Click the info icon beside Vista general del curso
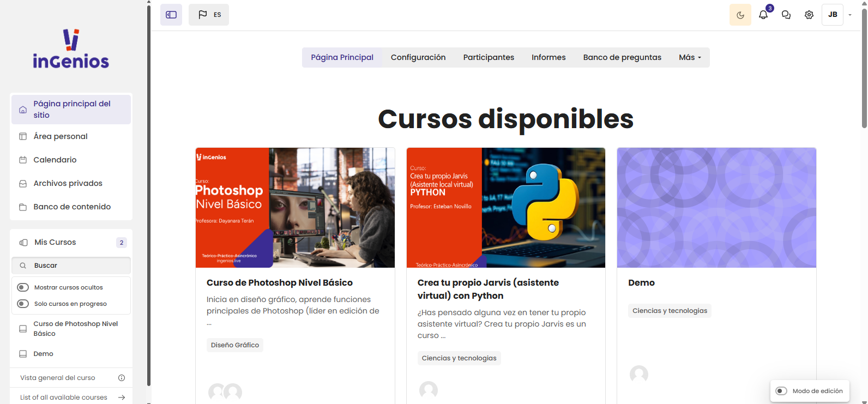Viewport: 868px width, 404px height. 122,378
